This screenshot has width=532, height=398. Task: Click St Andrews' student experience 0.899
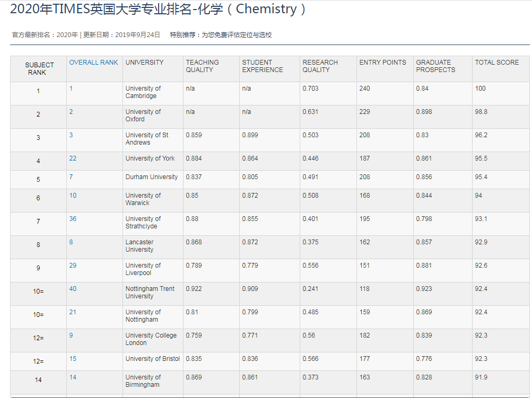pos(250,135)
